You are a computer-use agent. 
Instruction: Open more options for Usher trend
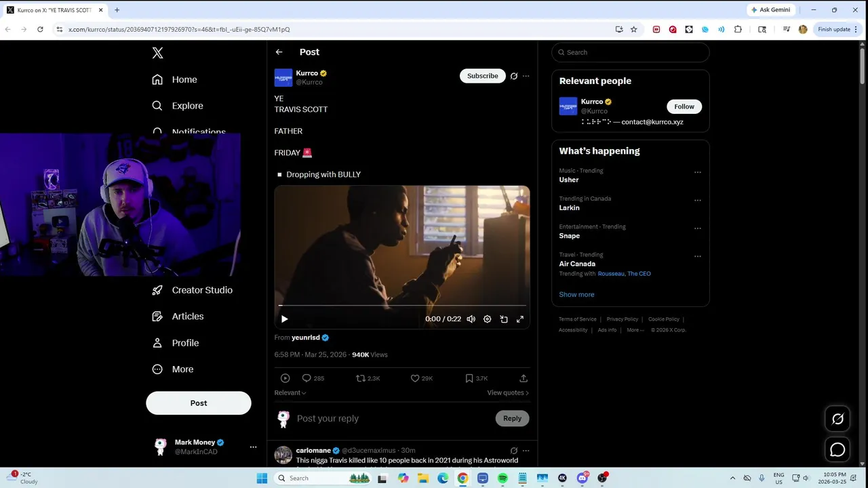(698, 172)
